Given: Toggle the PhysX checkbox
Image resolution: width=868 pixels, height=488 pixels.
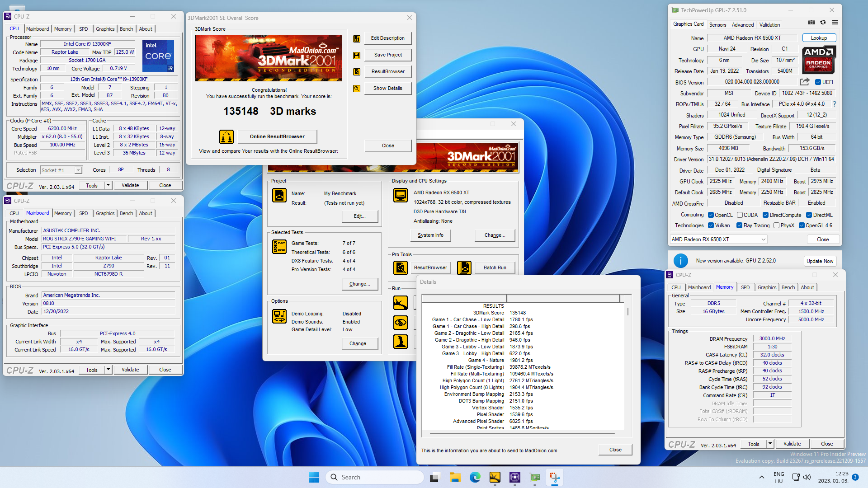Looking at the screenshot, I should click(776, 225).
